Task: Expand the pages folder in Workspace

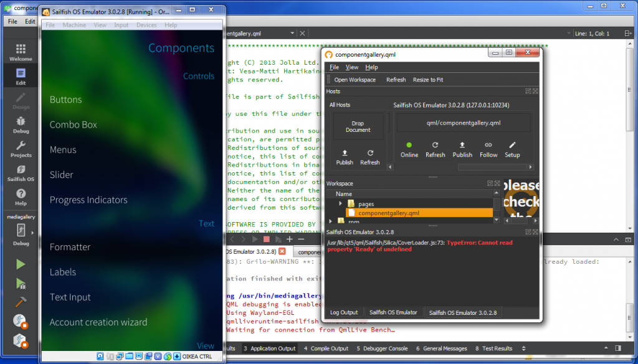Action: [x=341, y=203]
